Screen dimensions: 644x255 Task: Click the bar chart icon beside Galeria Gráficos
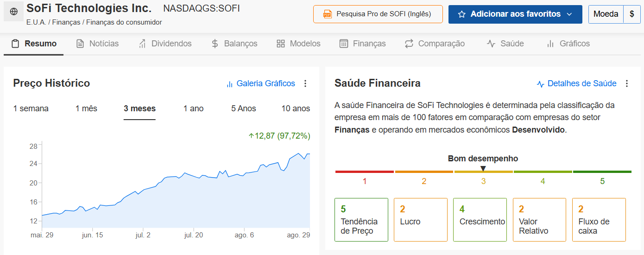point(229,84)
